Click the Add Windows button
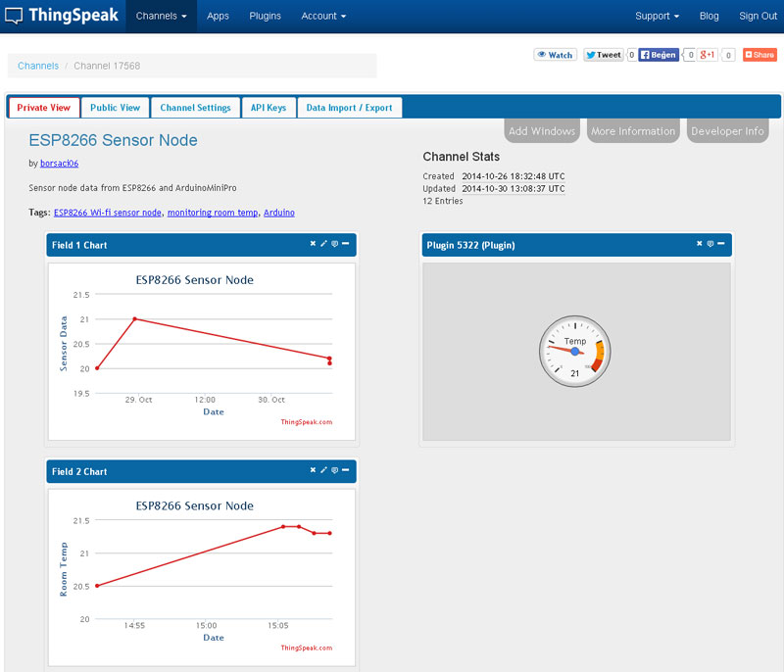Image resolution: width=784 pixels, height=672 pixels. (542, 131)
